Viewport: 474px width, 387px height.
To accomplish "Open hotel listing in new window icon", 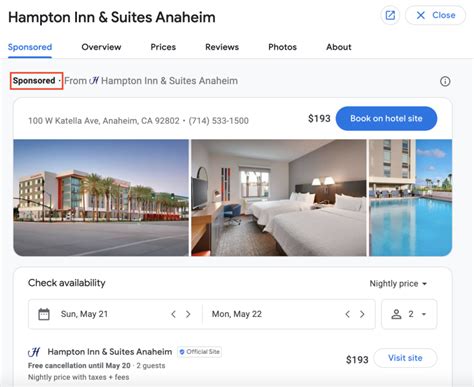I will coord(390,15).
